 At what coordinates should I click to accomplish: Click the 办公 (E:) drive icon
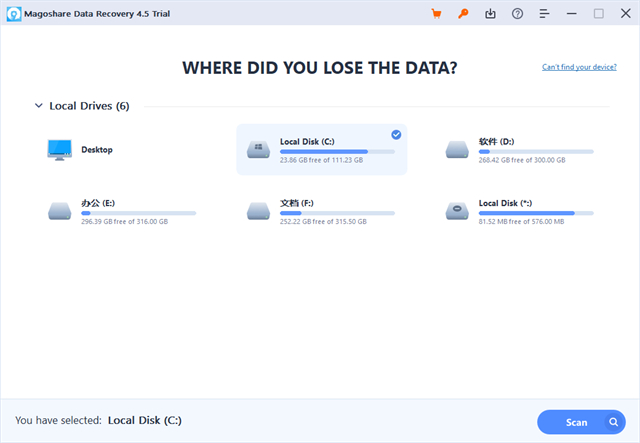(x=60, y=210)
